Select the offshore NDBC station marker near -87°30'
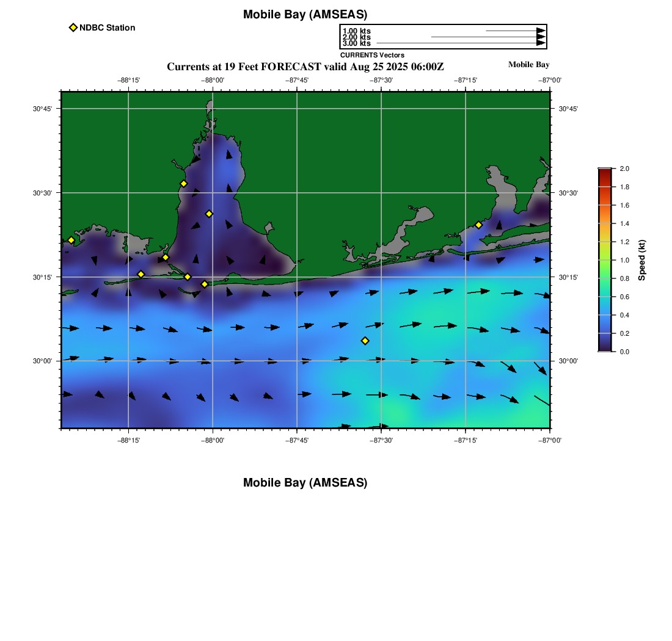Screen dimensions: 672x641 [365, 341]
